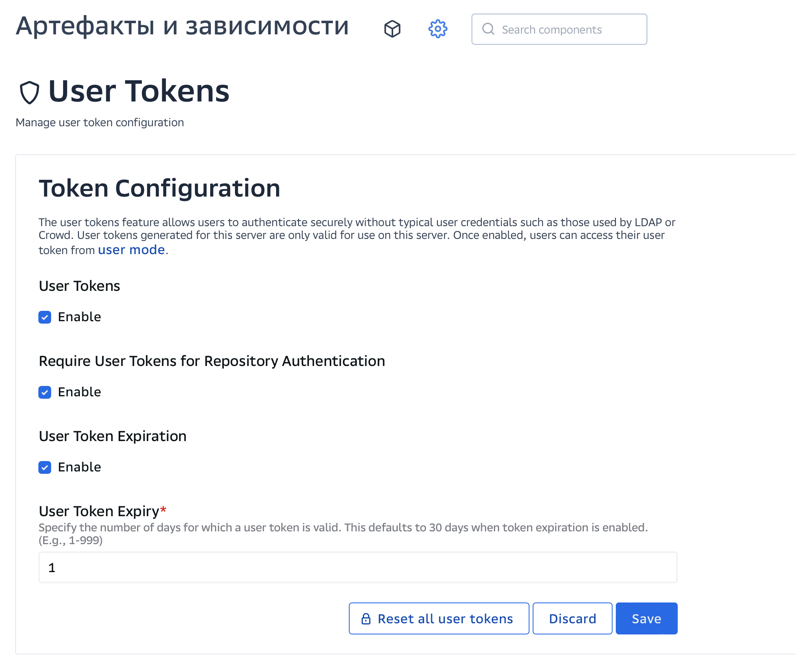Discard the token configuration changes
796x672 pixels.
coord(572,618)
